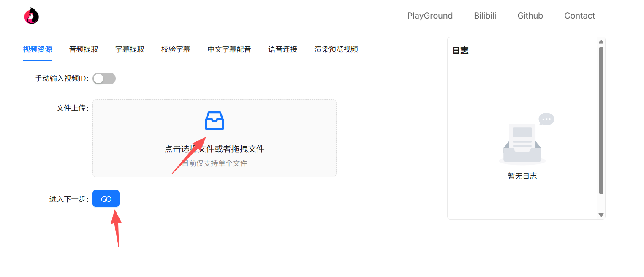The width and height of the screenshot is (644, 277).
Task: Switch to the 音频提取 tab
Action: click(83, 49)
